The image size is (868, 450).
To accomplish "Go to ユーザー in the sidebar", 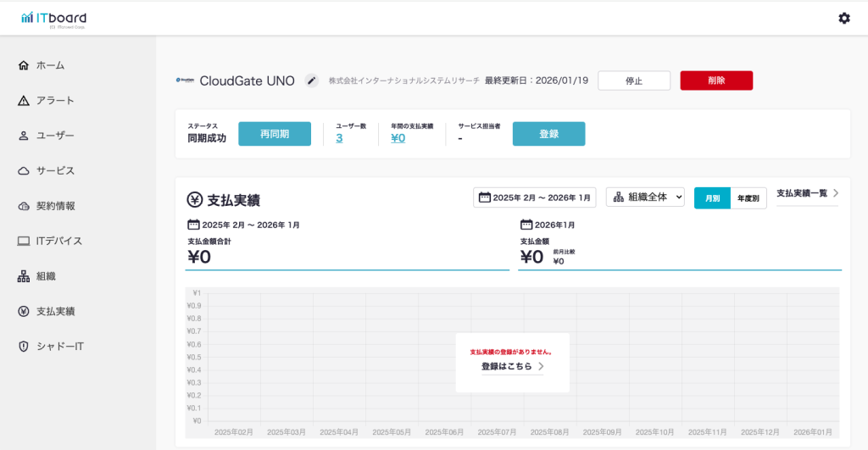I will tap(55, 136).
